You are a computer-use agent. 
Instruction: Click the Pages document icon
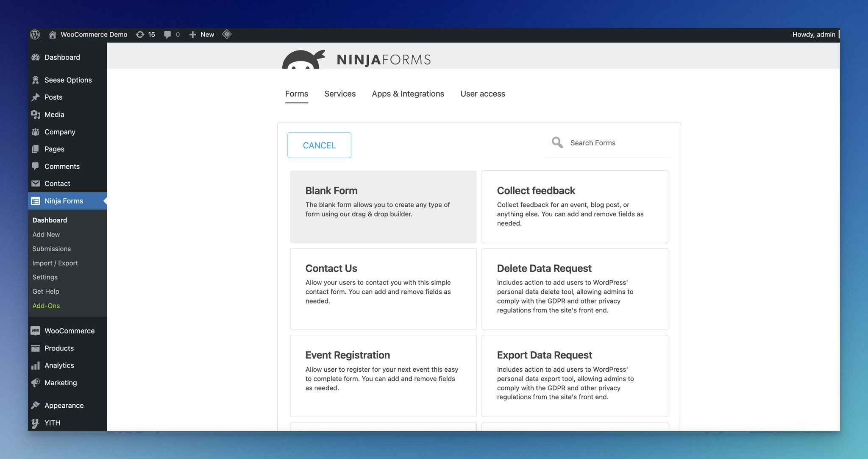pos(36,149)
